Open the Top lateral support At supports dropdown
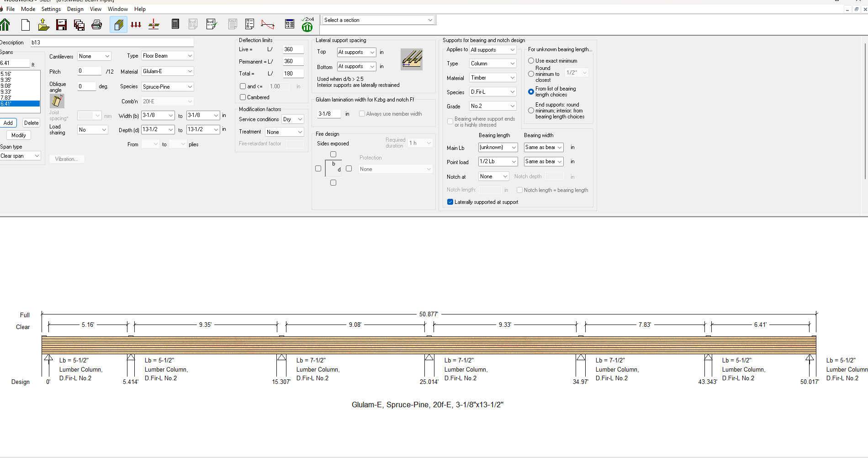868x458 pixels. point(356,53)
